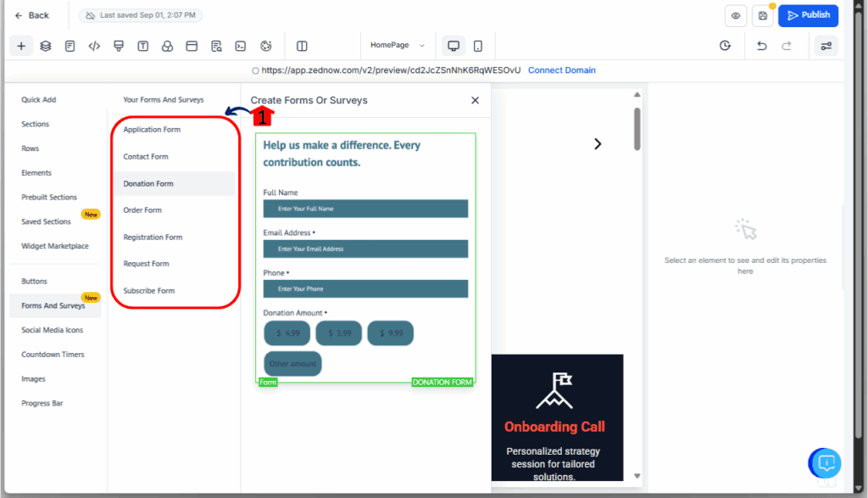Screen dimensions: 868x498
Task: Click the Phone input field
Action: [x=365, y=288]
